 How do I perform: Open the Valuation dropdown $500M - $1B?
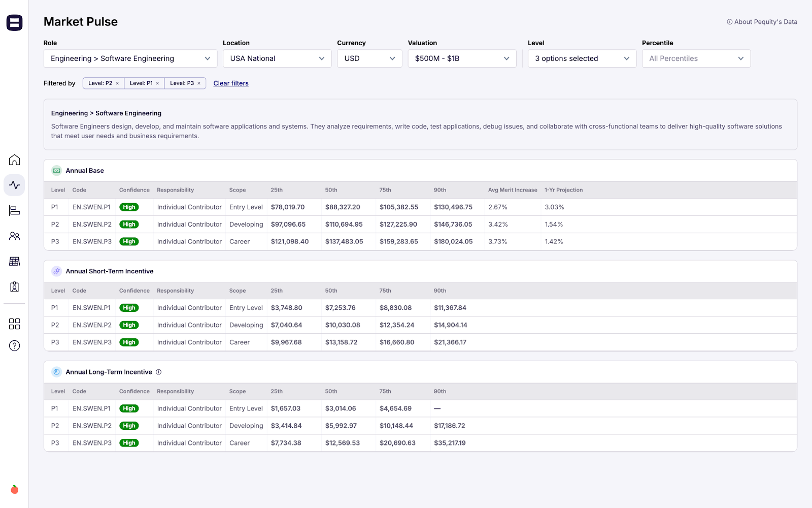click(462, 58)
